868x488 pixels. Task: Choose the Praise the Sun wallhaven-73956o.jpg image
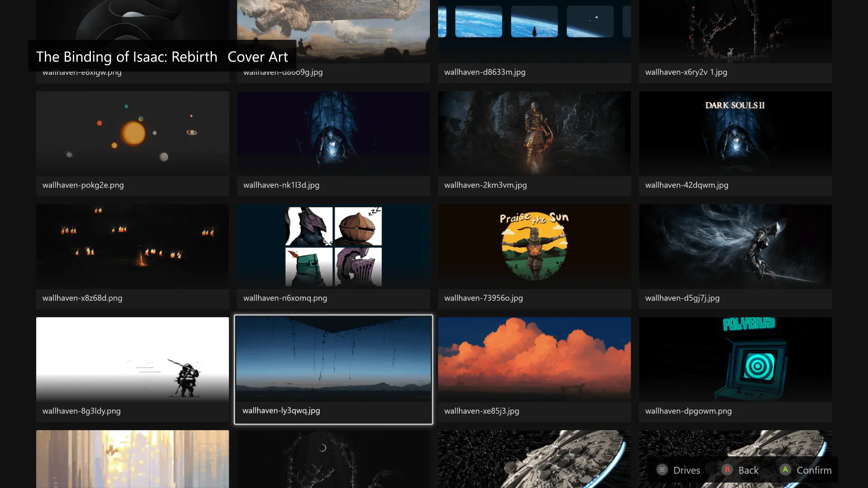coord(534,247)
